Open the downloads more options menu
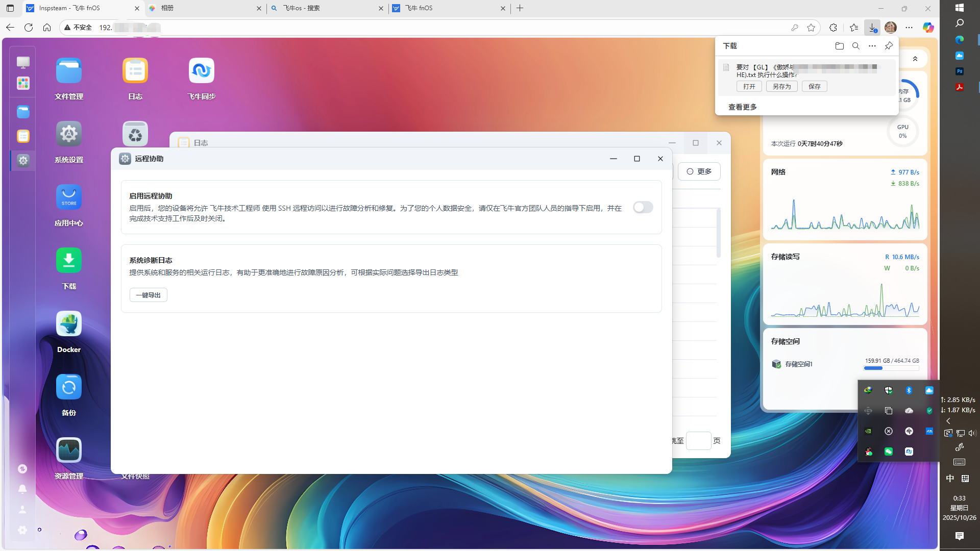This screenshot has height=551, width=980. 872,46
